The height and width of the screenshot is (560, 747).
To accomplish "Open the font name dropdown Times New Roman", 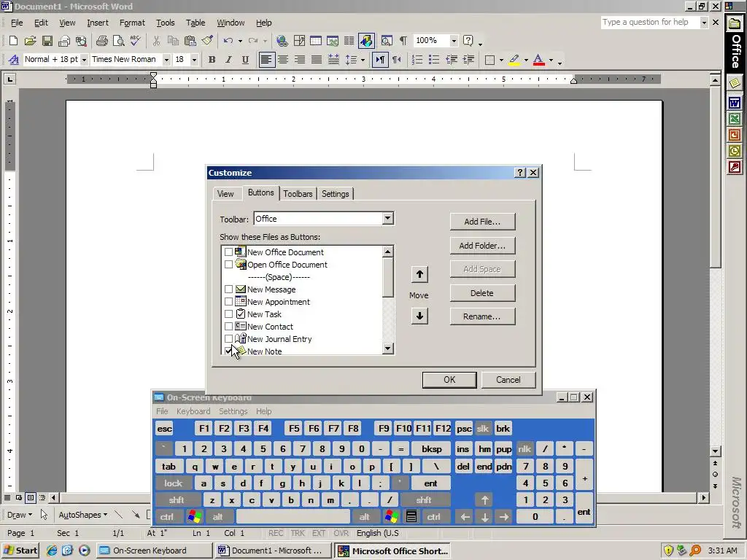I will point(166,60).
